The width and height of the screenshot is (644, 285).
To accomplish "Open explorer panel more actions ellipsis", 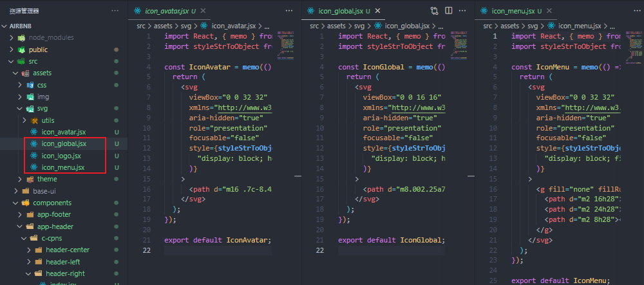I will point(116,11).
